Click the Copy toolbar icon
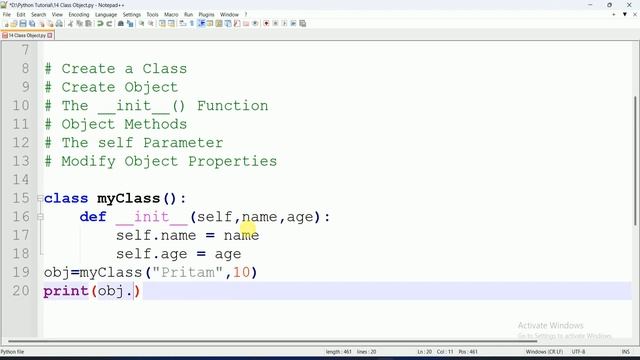Viewport: 640px width, 360px height. click(80, 24)
